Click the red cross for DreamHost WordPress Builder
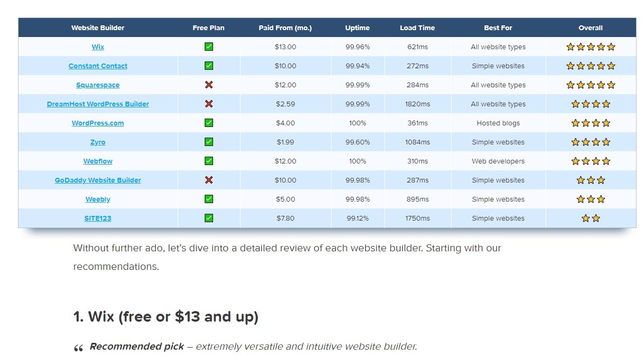This screenshot has width=644, height=364. [x=209, y=104]
